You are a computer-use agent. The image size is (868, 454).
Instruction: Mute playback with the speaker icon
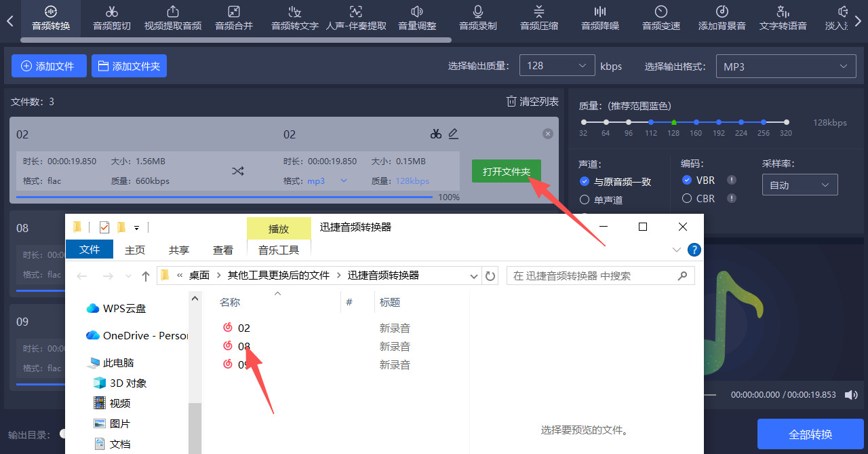tap(850, 394)
